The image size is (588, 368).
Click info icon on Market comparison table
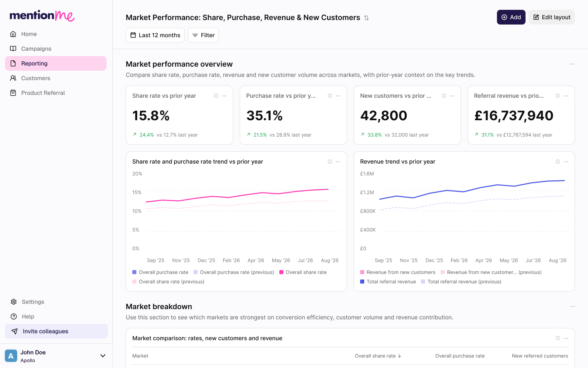(x=558, y=338)
